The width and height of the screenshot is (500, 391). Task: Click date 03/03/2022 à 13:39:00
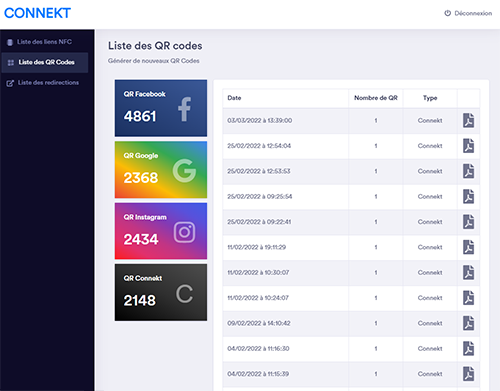[x=260, y=120]
